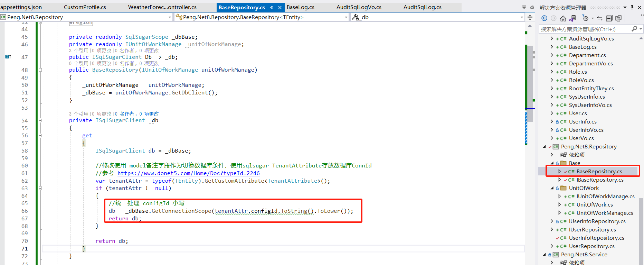This screenshot has height=265, width=644.
Task: Switch to the BaseLog.cs tab
Action: coord(301,7)
